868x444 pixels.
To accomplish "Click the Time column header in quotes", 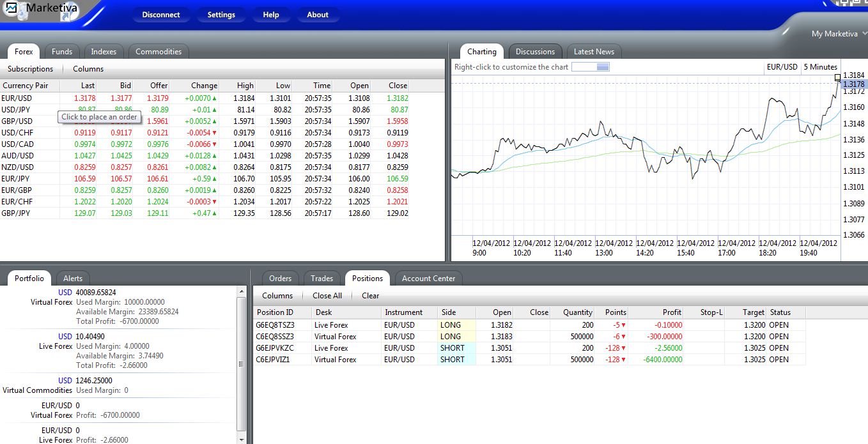I will point(314,86).
